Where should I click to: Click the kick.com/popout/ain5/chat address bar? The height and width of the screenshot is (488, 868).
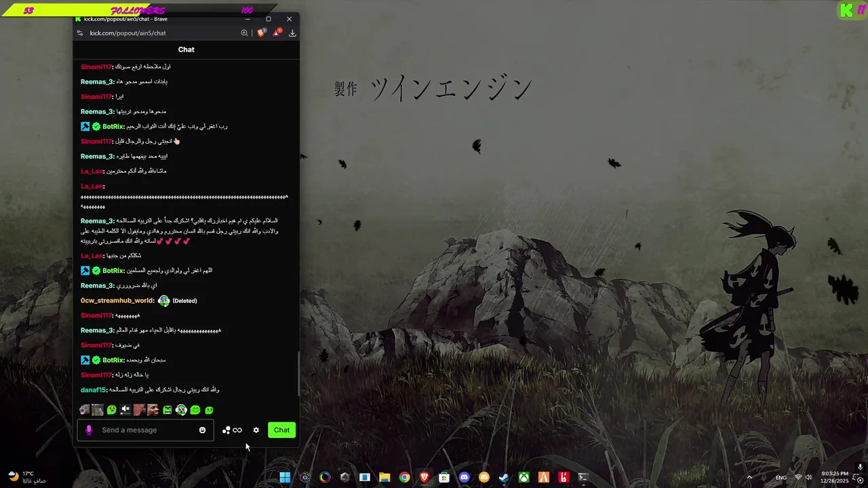127,33
